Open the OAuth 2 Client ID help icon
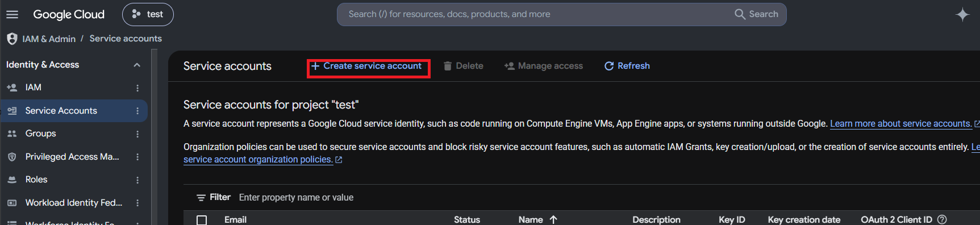 [x=942, y=220]
